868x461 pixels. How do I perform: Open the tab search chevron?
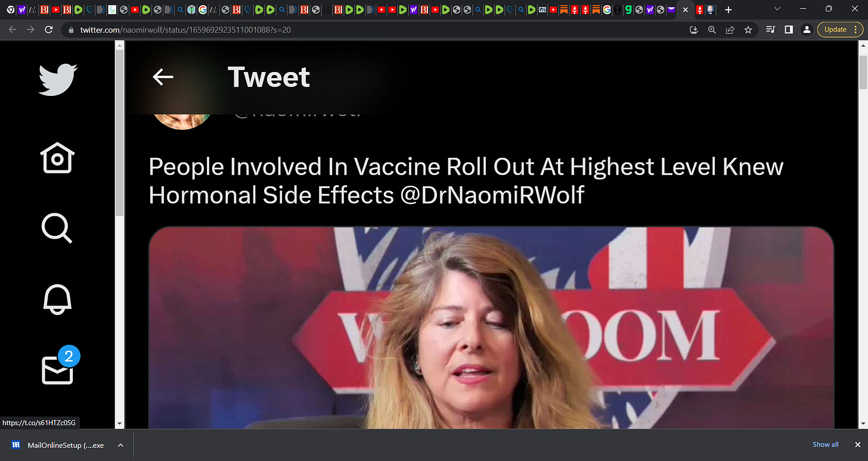[777, 8]
